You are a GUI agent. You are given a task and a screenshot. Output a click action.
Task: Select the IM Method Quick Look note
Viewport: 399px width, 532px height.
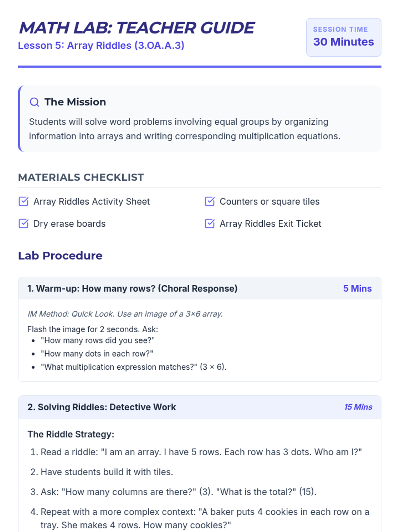pyautogui.click(x=125, y=314)
